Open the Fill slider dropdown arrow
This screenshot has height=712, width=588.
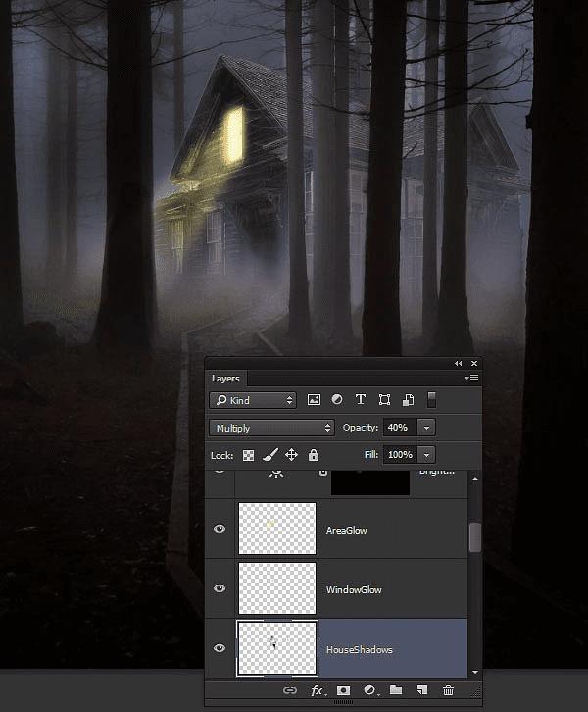[x=426, y=455]
